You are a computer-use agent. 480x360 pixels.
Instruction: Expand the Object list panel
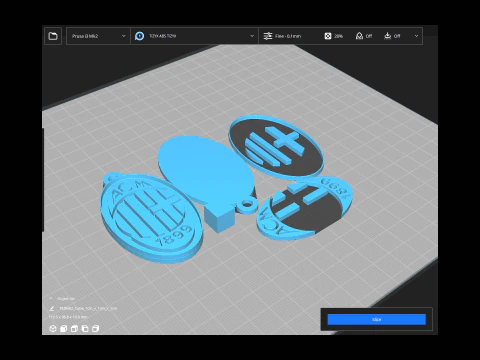click(x=51, y=299)
